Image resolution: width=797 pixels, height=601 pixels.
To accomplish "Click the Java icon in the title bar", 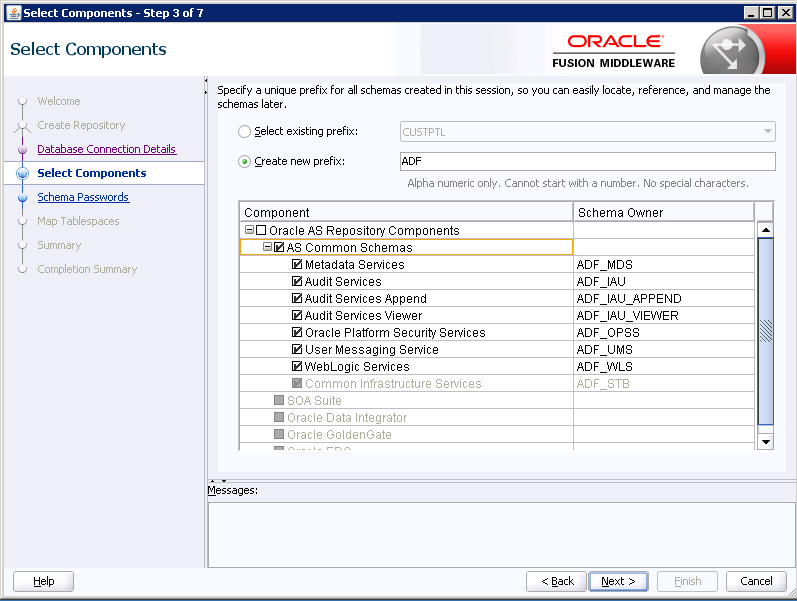I will click(15, 13).
